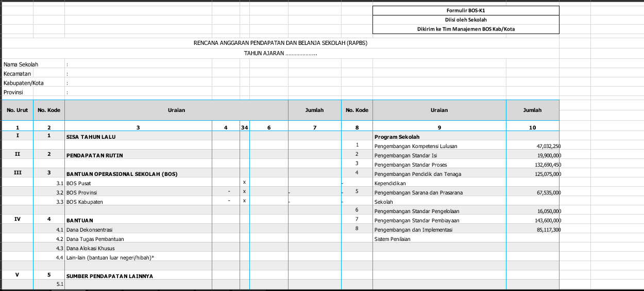Click 'Pengembangan Pendidik dan Tenaga' cell

(439, 174)
